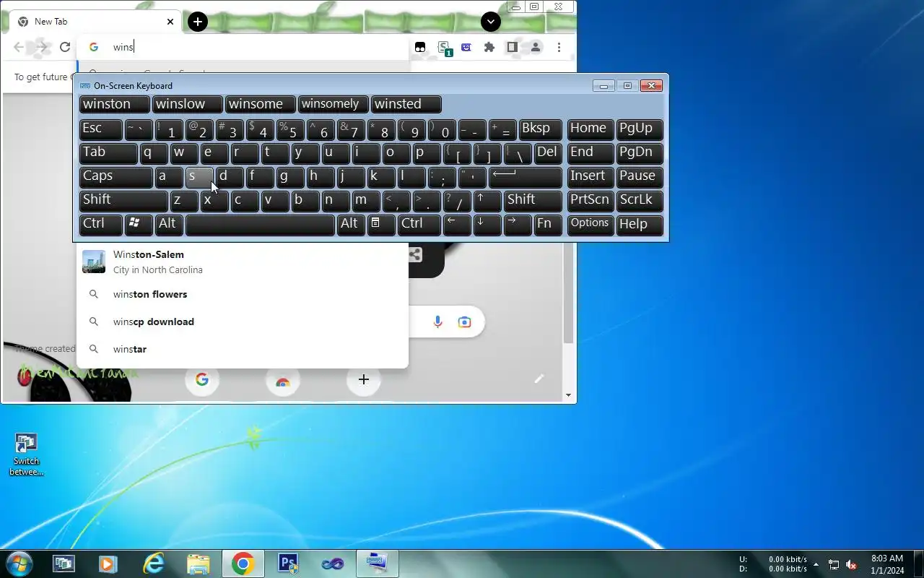Choose prediction word winsomely
The width and height of the screenshot is (924, 578).
[334, 104]
